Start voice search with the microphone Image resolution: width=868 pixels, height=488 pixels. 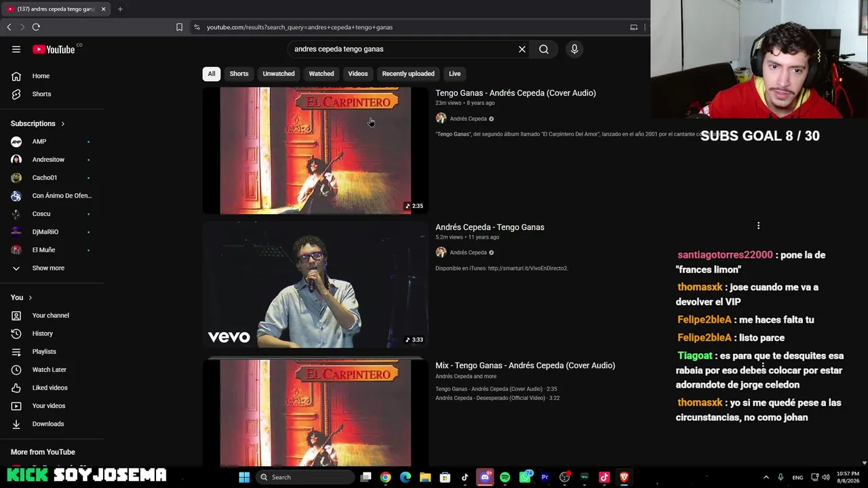click(574, 49)
